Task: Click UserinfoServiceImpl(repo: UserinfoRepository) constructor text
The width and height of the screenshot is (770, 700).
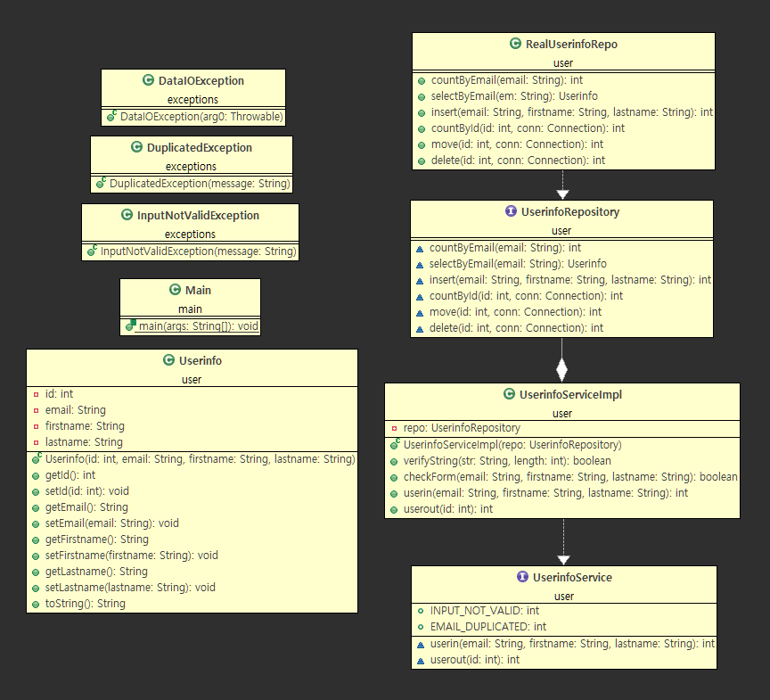Action: tap(512, 445)
